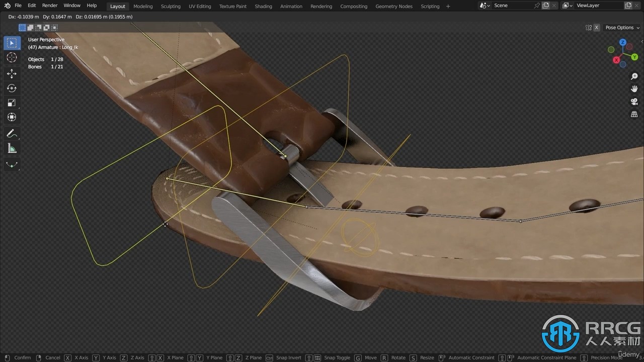Open the scene browse dropdown

coord(484,6)
